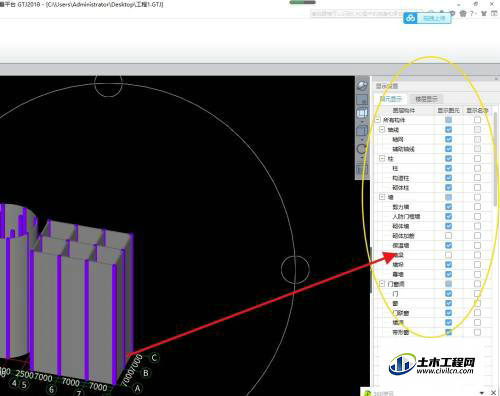
Task: Uncheck 显示图元 for 保温墙
Action: [448, 245]
